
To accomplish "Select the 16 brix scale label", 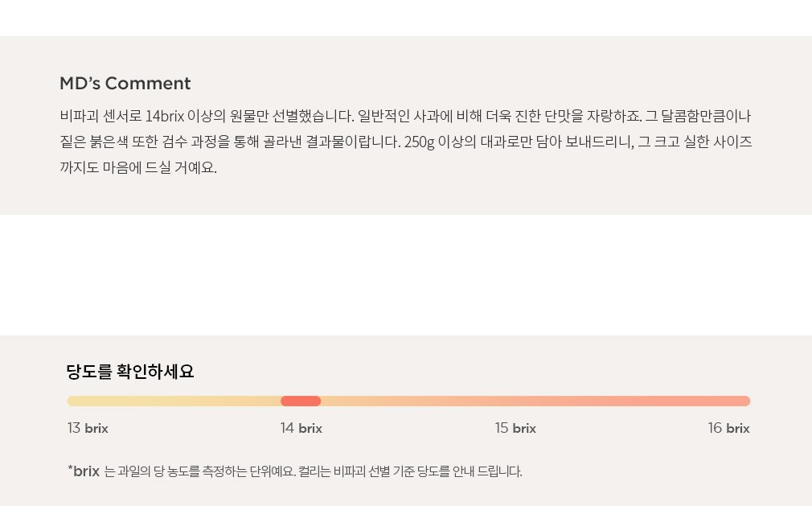I will click(x=728, y=428).
